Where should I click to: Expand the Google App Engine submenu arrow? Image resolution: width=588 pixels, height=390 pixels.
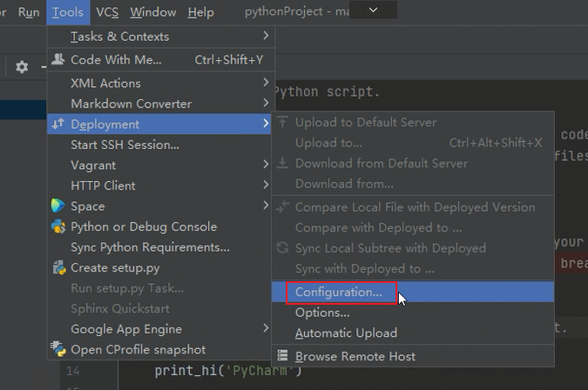[266, 328]
